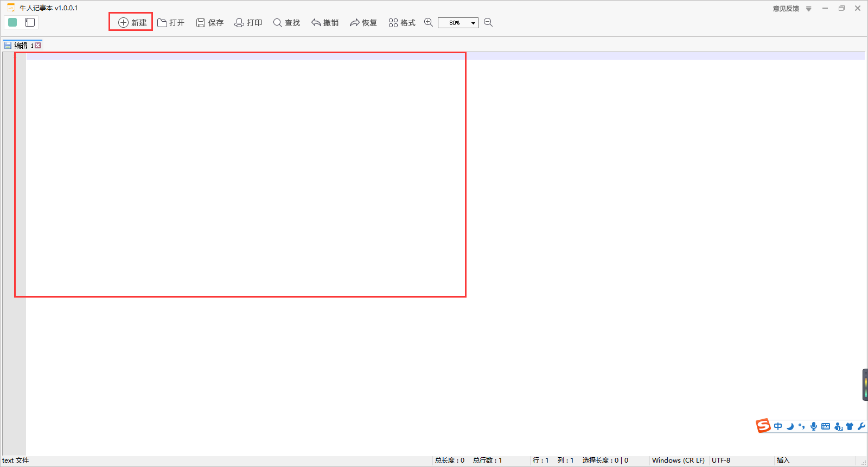Click the 意见反馈 feedback link
868x467 pixels.
pyautogui.click(x=786, y=9)
